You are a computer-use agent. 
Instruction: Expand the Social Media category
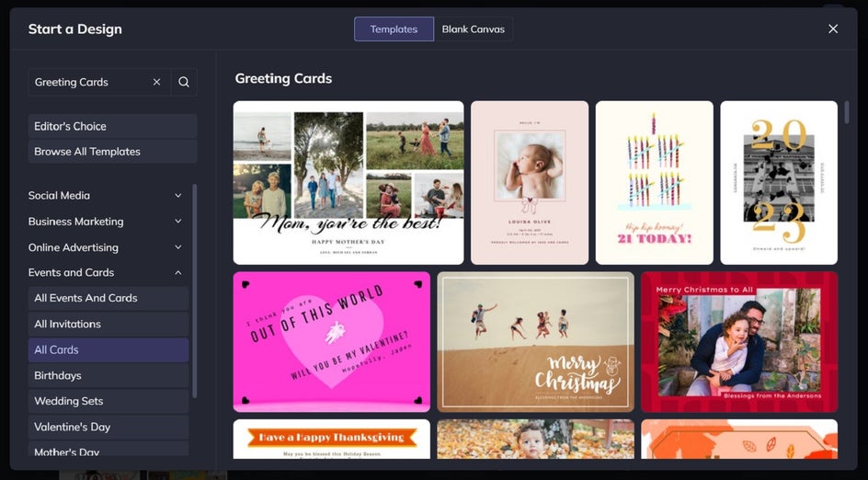click(105, 196)
